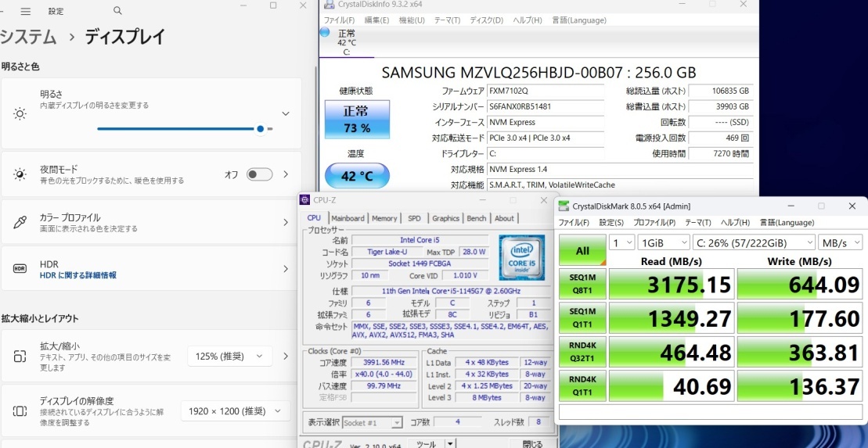Open CrystalDiskInfo テーマ(T) menu
868x448 pixels.
(447, 20)
